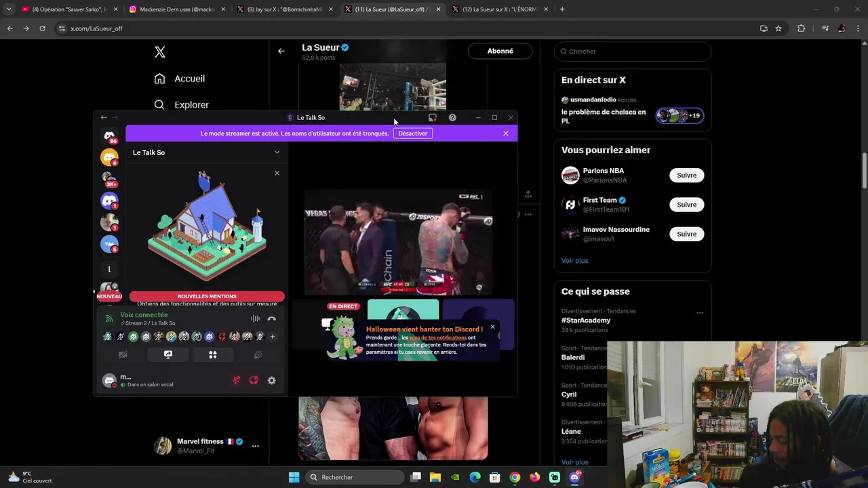Go to Accueil on X
Image resolution: width=868 pixels, height=488 pixels.
(x=180, y=79)
